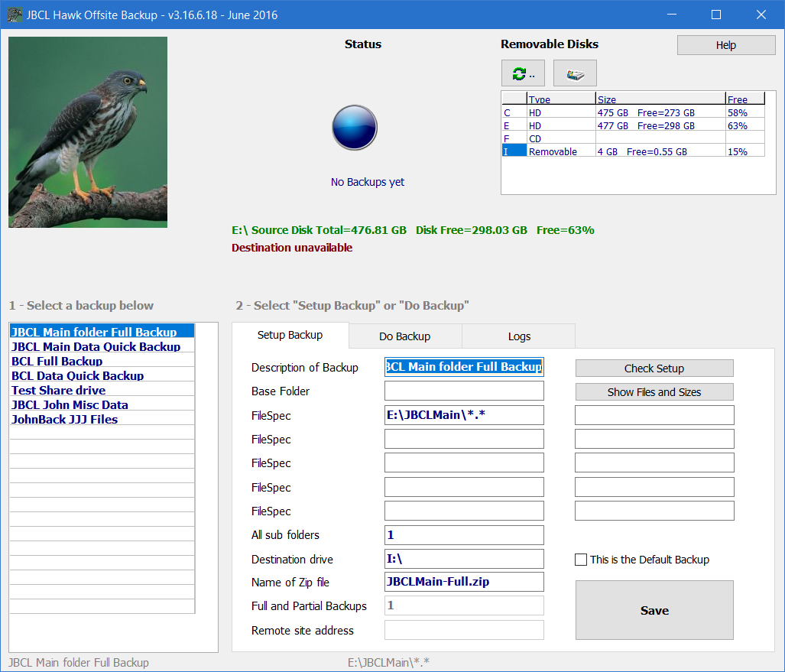Select 'JohnBack JJJ Files' backup entry
Screen dimensions: 785x672
(64, 419)
